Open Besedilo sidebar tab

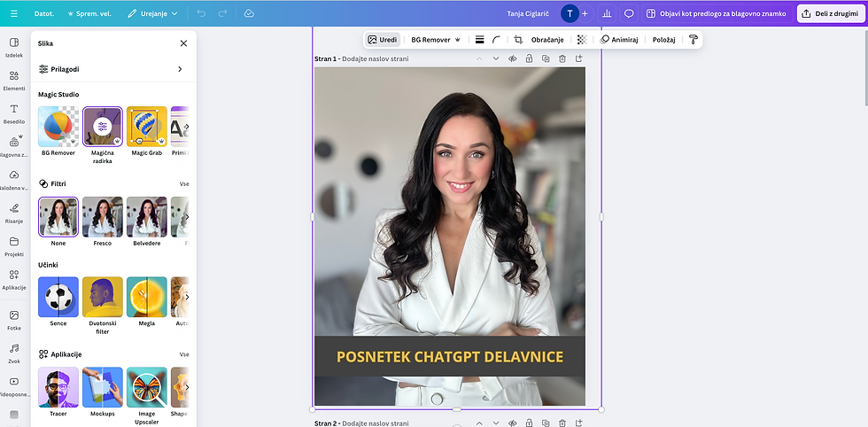point(14,113)
